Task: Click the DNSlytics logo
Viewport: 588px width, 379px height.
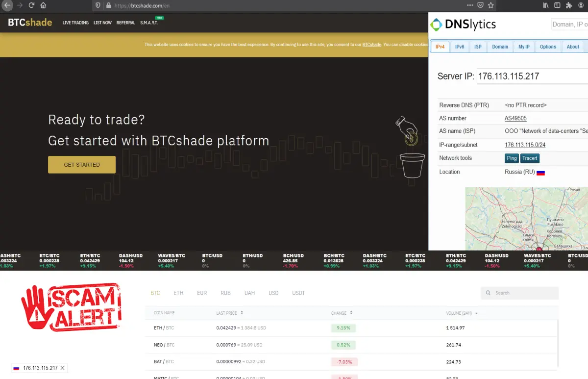Action: tap(463, 24)
